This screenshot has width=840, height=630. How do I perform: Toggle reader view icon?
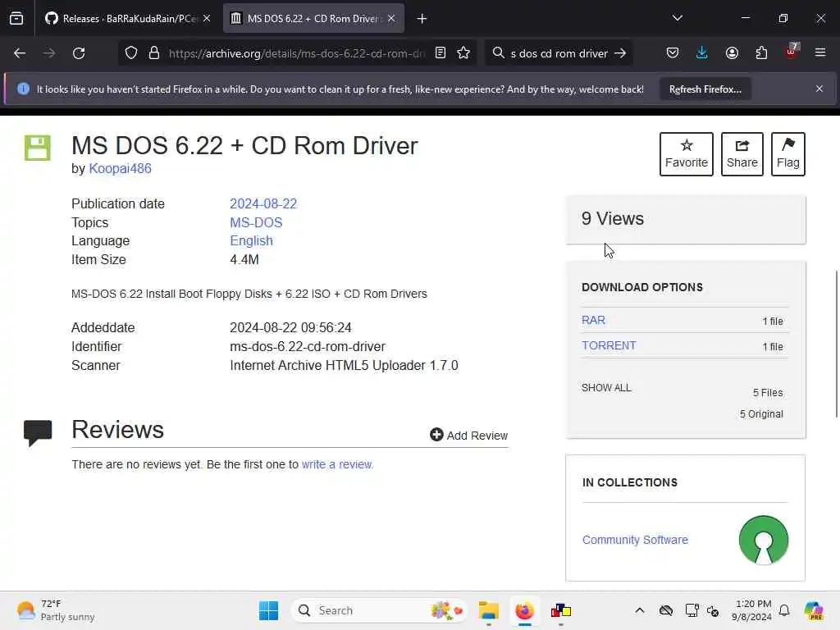pyautogui.click(x=441, y=53)
